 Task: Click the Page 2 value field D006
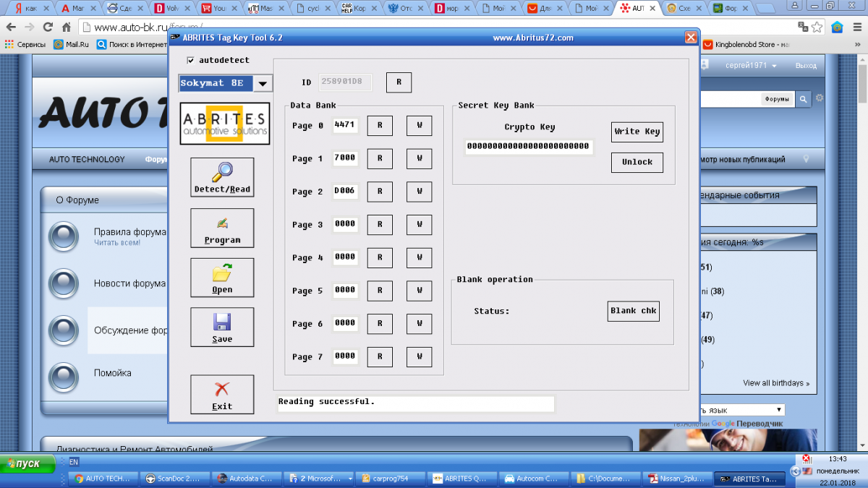[x=345, y=191]
